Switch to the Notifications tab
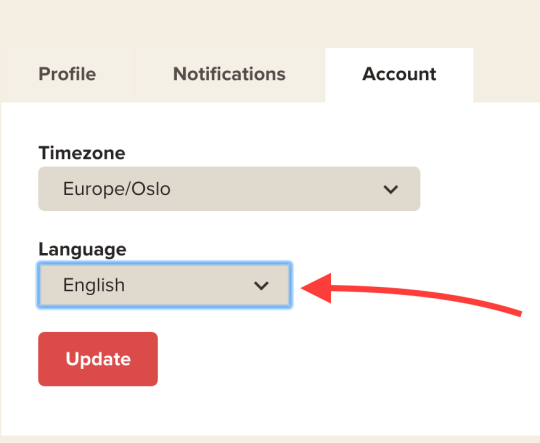This screenshot has width=540, height=443. pos(229,75)
